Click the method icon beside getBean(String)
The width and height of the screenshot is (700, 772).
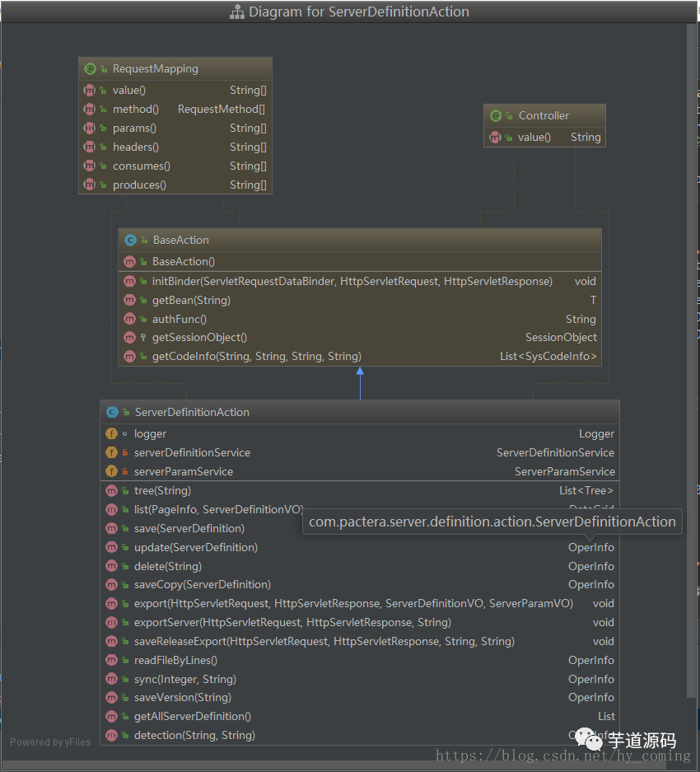click(x=129, y=300)
